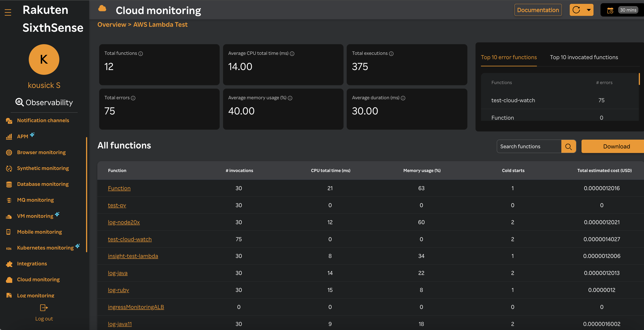Click the Observability magnifier icon
644x330 pixels.
[x=19, y=102]
